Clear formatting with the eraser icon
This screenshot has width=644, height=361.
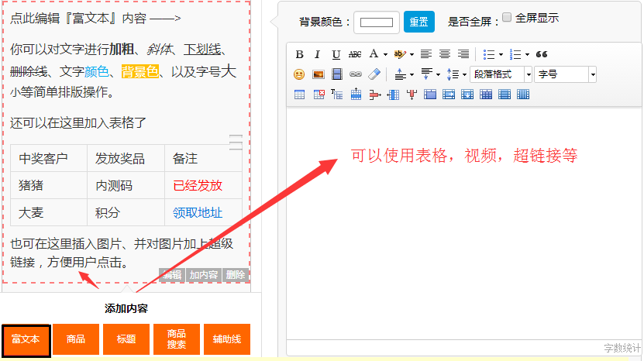(x=374, y=74)
